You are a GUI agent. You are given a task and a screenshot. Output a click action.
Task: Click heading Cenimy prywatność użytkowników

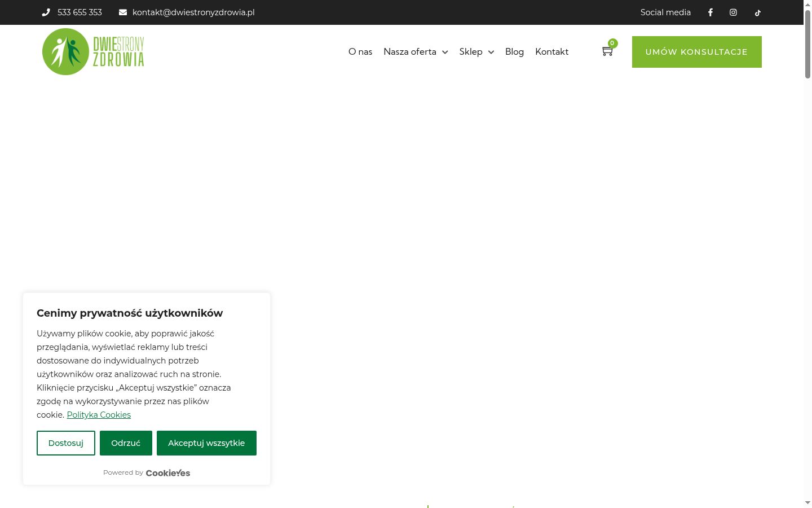(x=130, y=313)
